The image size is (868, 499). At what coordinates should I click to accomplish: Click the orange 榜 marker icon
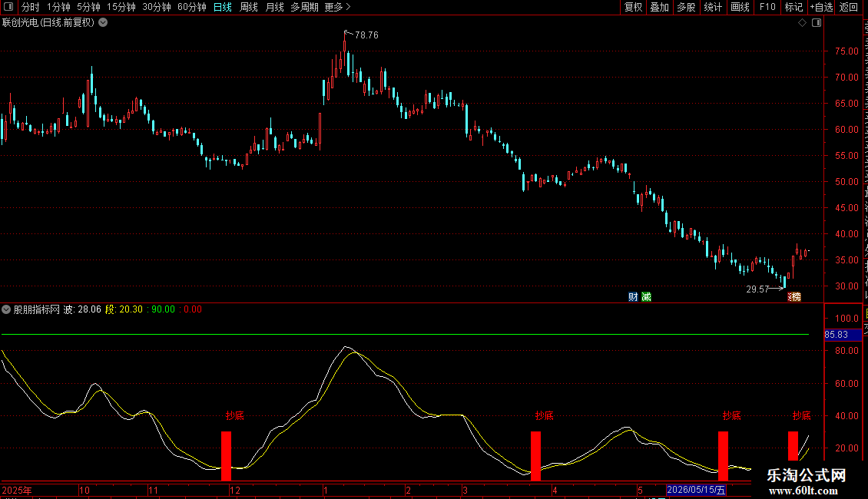click(x=794, y=297)
